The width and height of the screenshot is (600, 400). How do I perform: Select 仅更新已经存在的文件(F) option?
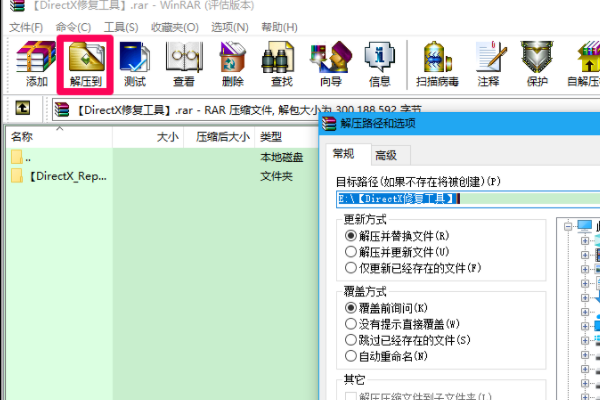point(413,268)
